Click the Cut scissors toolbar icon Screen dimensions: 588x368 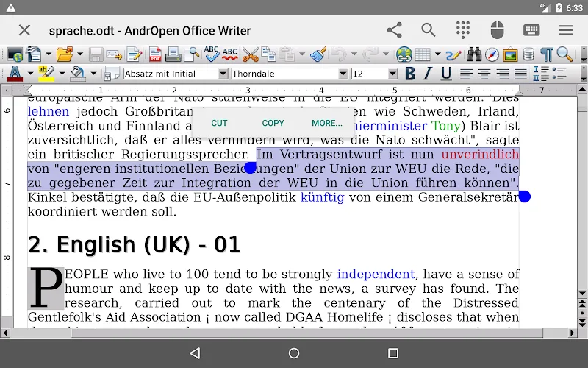coord(250,54)
